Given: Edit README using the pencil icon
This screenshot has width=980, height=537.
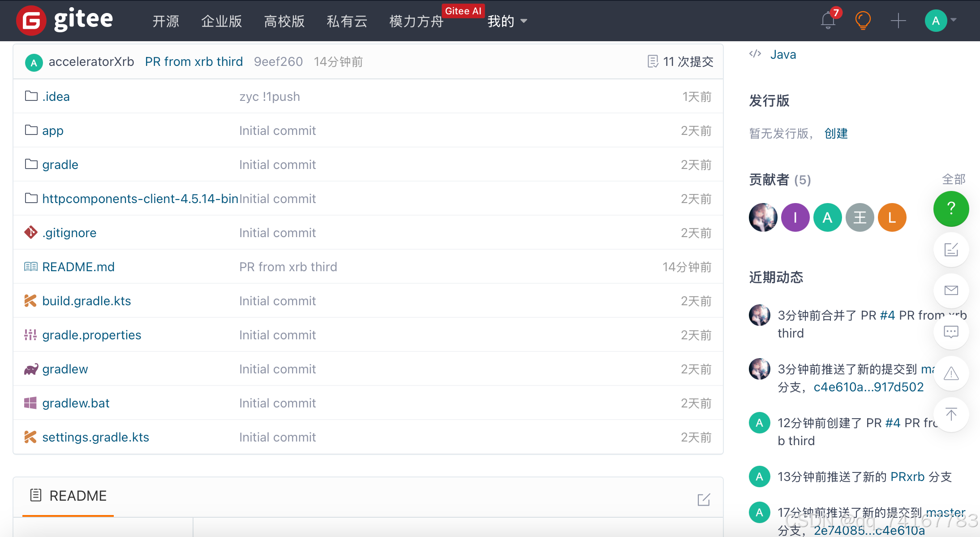Looking at the screenshot, I should [x=704, y=499].
